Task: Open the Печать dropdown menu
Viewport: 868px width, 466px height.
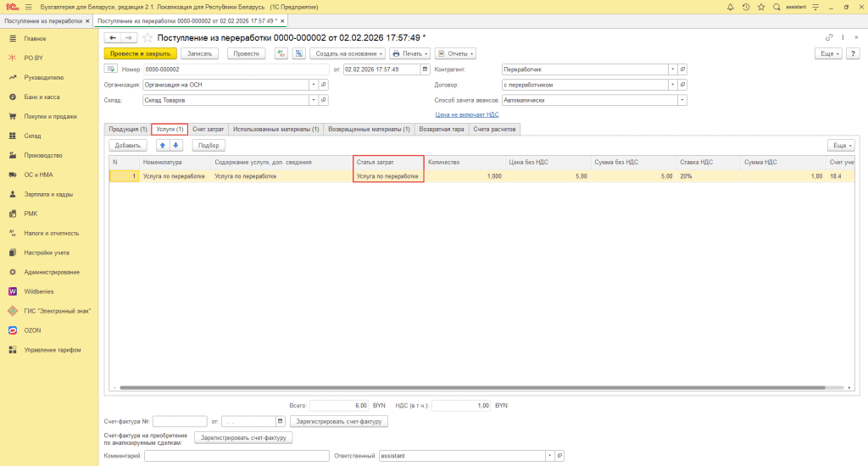Action: click(x=410, y=53)
